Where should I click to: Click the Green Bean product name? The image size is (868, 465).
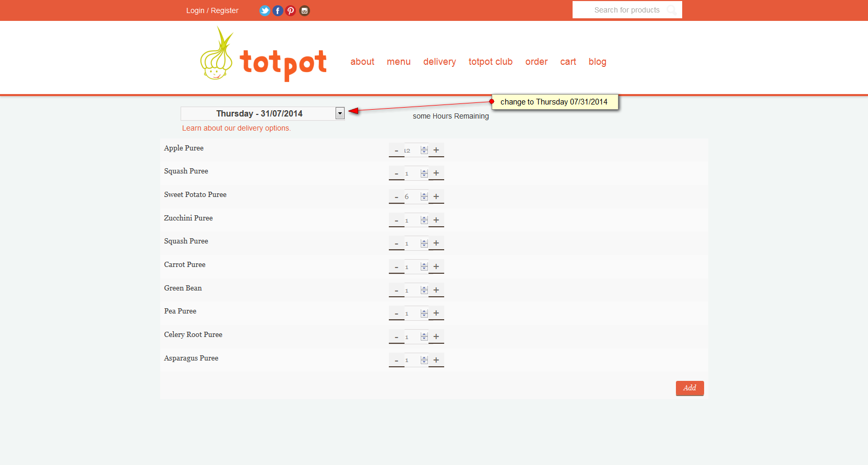click(x=183, y=288)
